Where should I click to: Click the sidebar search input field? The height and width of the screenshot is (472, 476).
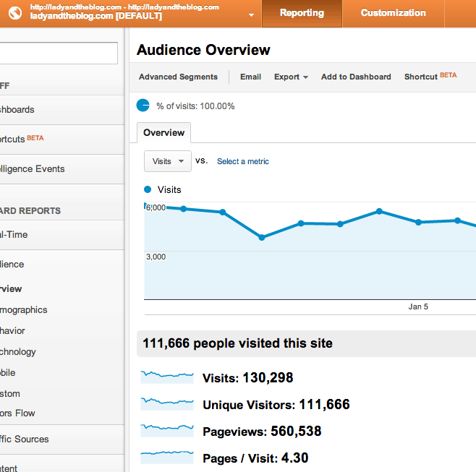pos(58,53)
